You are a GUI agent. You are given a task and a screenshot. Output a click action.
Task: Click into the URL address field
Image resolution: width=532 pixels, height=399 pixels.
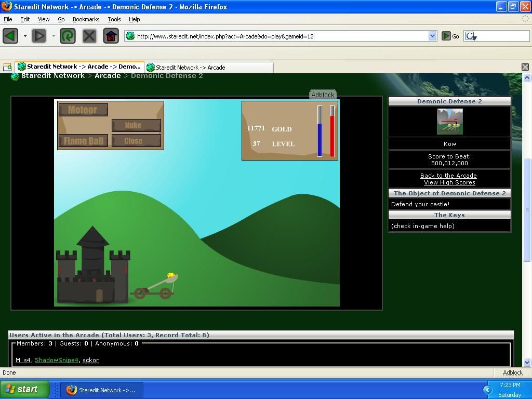tap(282, 36)
